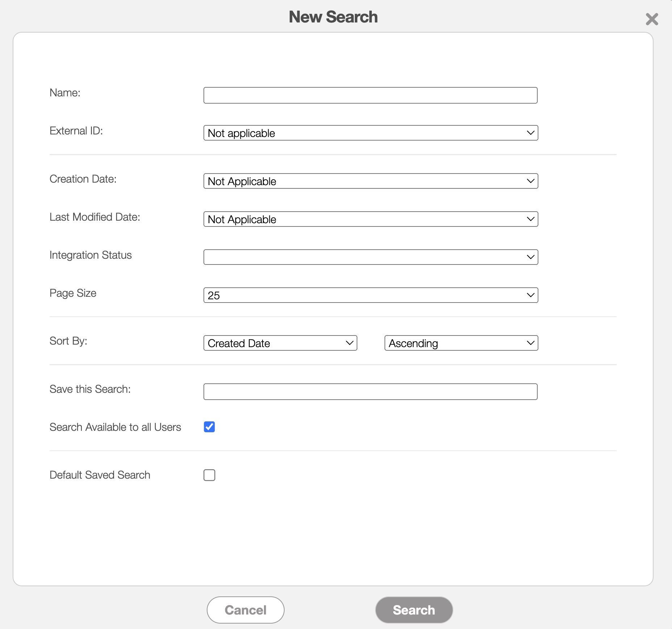The image size is (672, 629).
Task: Click the Search button to run search
Action: [414, 610]
